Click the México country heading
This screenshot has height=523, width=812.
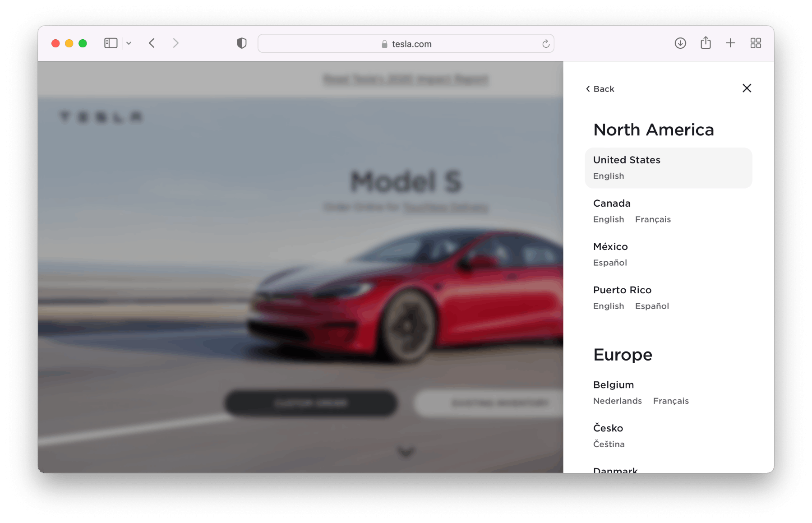point(610,246)
